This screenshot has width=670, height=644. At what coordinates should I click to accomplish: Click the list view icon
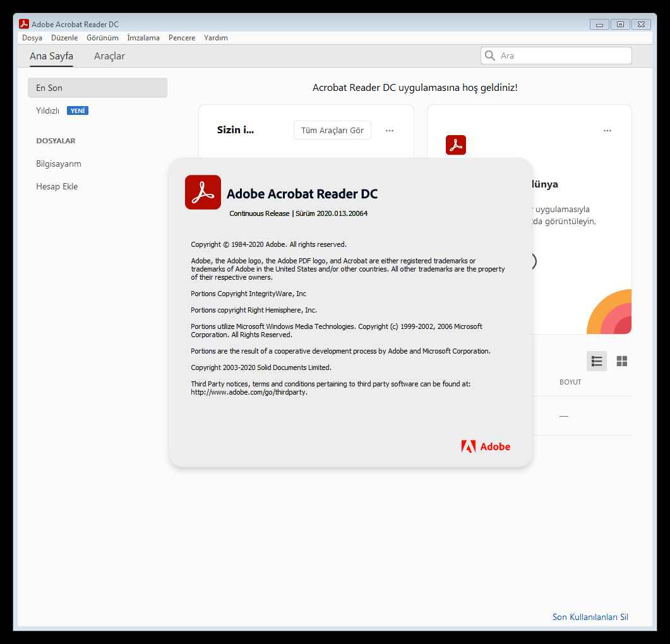[x=596, y=361]
